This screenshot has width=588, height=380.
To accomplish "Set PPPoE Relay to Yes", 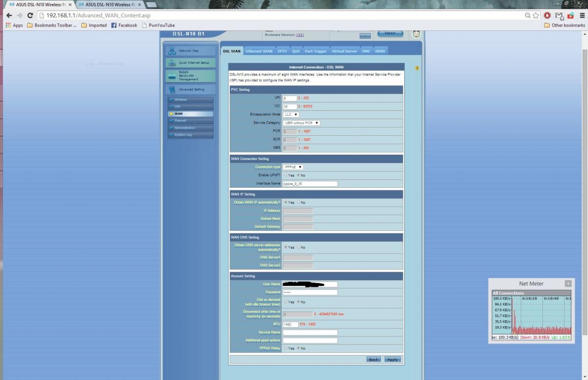I will pyautogui.click(x=285, y=348).
